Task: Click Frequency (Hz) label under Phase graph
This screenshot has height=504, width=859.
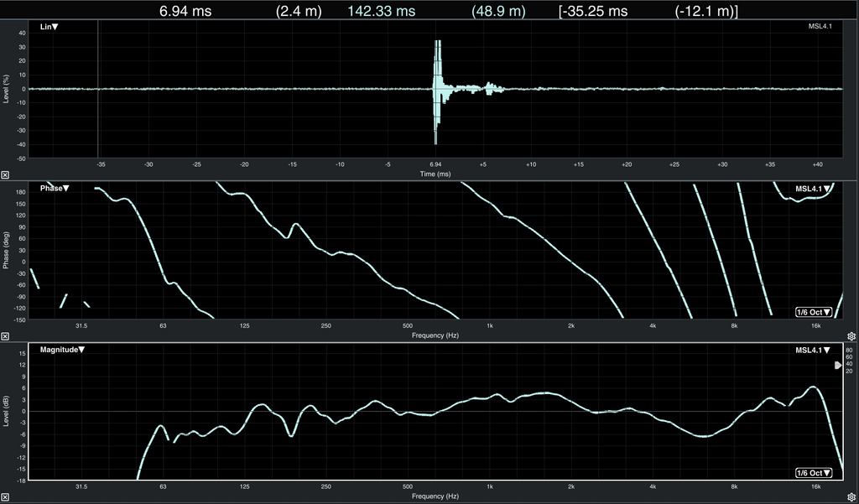Action: pyautogui.click(x=435, y=335)
